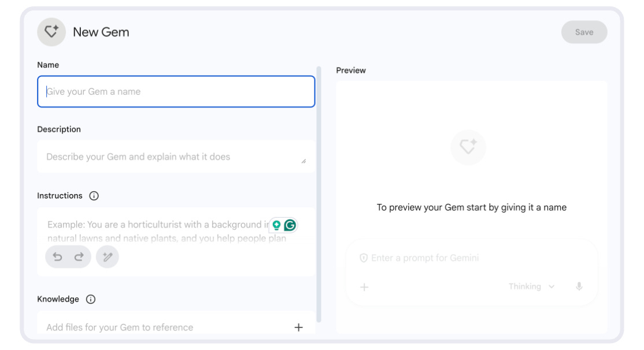Activate the microphone icon in the prompt bar

tap(580, 286)
